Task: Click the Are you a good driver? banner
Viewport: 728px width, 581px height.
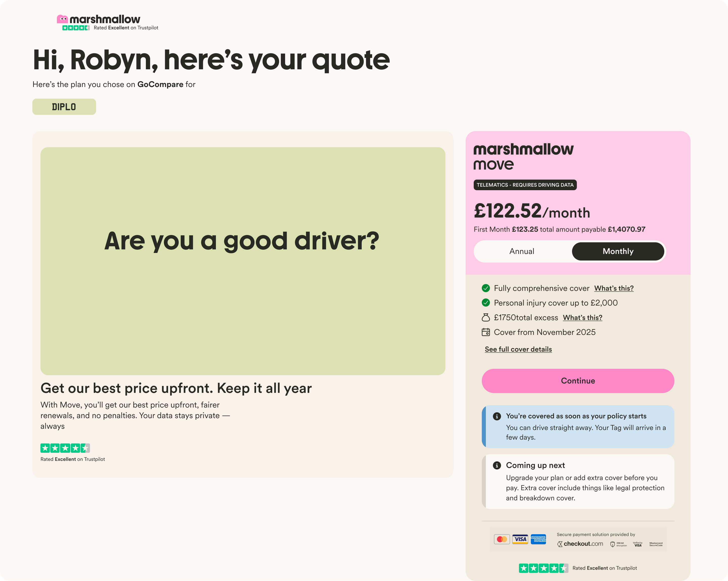Action: (243, 261)
